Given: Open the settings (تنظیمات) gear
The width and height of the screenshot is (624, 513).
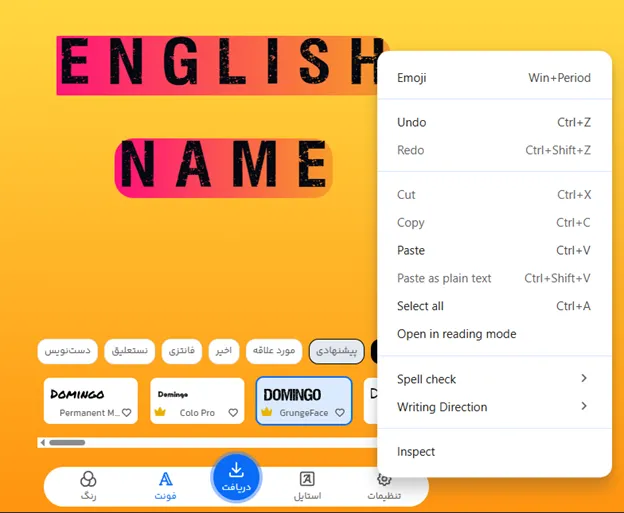Looking at the screenshot, I should (385, 486).
